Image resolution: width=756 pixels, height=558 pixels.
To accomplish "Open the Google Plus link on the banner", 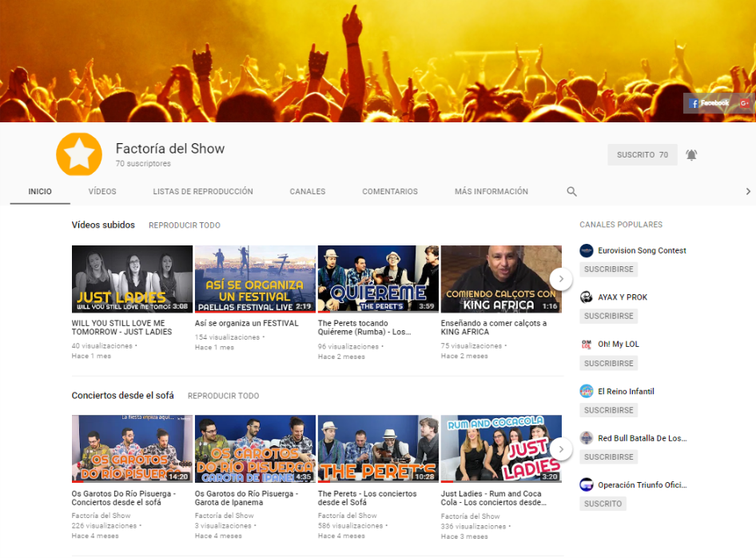I will pos(745,103).
